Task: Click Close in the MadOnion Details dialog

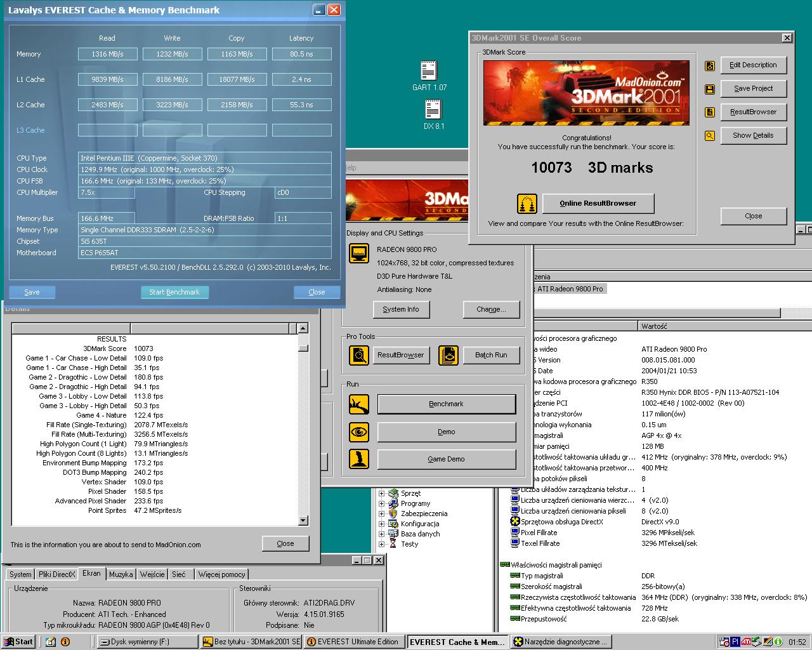Action: coord(285,544)
